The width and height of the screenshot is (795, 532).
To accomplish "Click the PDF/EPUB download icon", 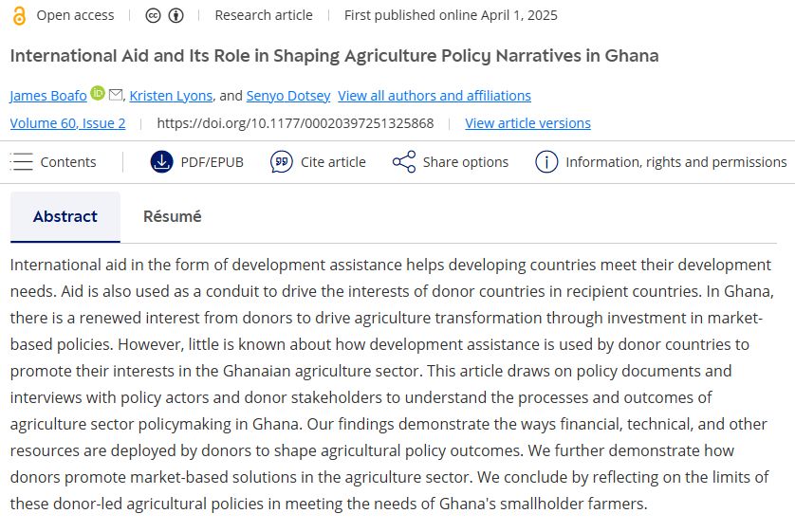I will pos(161,162).
